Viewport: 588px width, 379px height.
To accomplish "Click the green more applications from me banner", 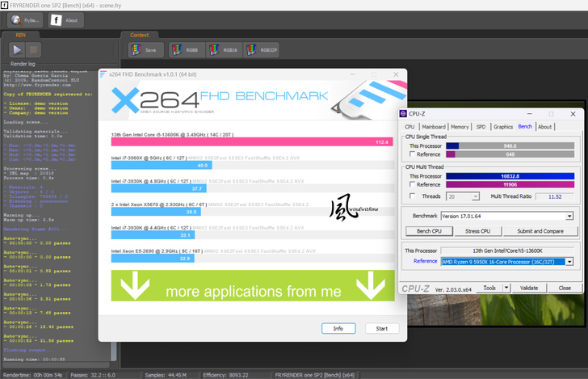I will pyautogui.click(x=253, y=285).
